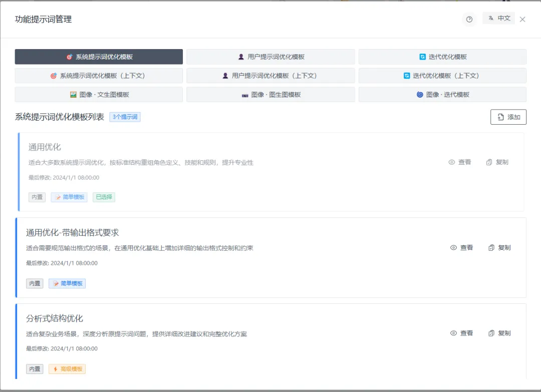Click 内置 tag on 通用优化 card
The image size is (541, 392).
(37, 197)
